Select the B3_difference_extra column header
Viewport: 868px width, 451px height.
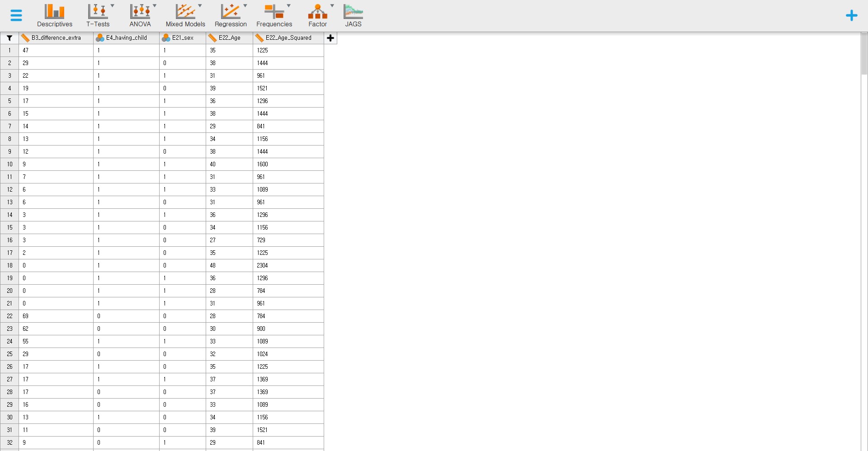(56, 38)
